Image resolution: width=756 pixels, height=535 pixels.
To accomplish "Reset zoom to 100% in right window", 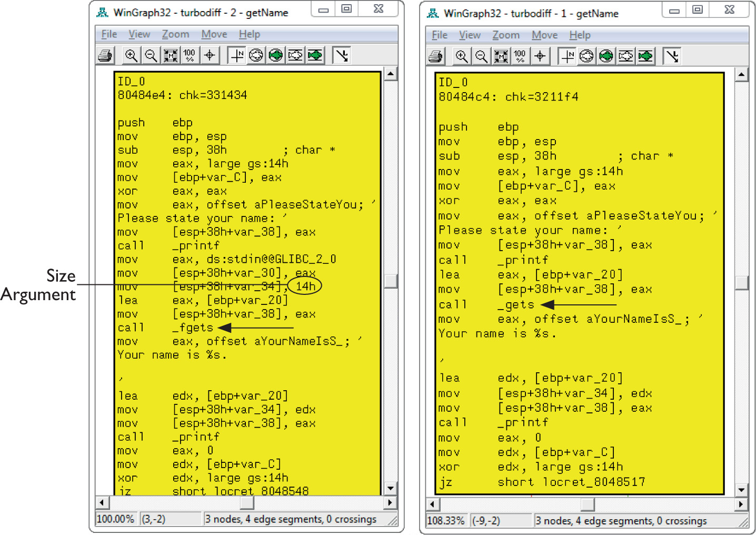I will (520, 56).
